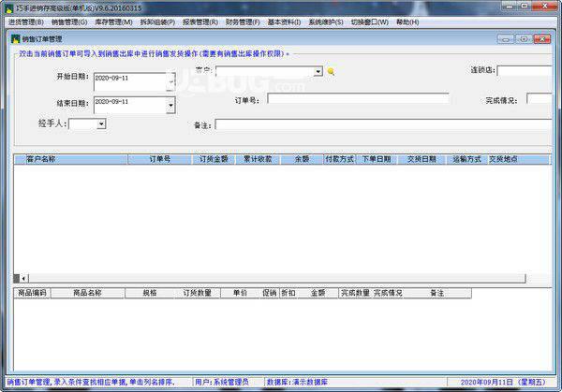Restore the 销售订单管理 child window
Viewport: 562px width, 392px height.
tap(524, 38)
